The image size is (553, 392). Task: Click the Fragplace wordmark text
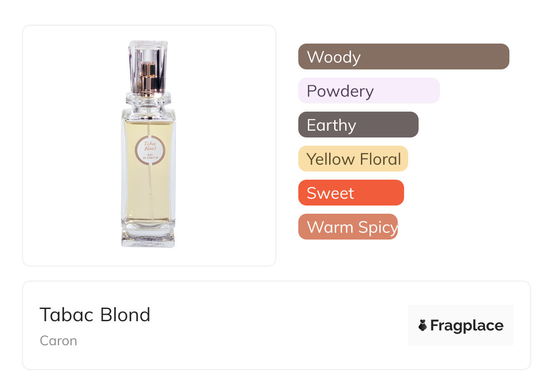[x=467, y=325]
